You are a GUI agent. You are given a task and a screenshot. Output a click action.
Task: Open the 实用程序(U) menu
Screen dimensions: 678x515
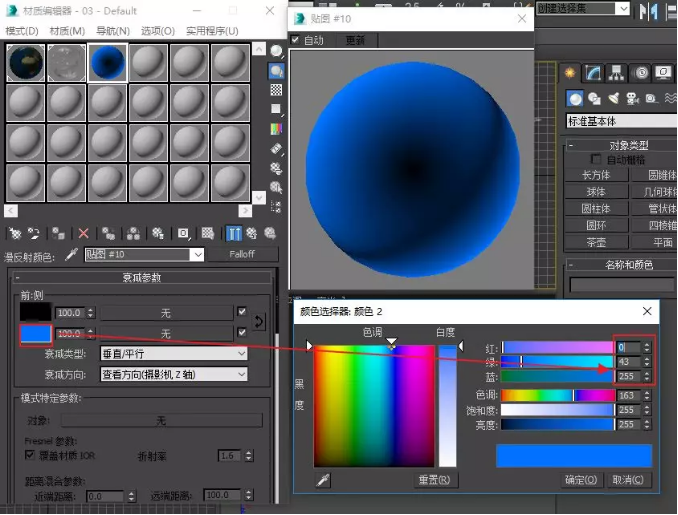coord(212,31)
